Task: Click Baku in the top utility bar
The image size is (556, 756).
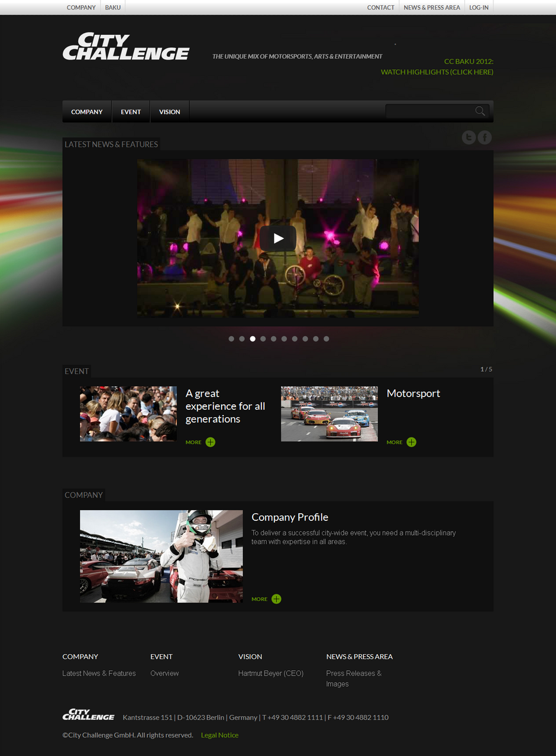Action: point(113,8)
